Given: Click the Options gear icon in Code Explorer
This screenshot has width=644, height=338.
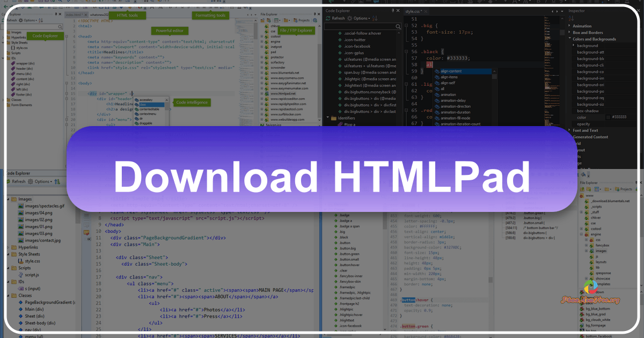Looking at the screenshot, I should tap(20, 20).
